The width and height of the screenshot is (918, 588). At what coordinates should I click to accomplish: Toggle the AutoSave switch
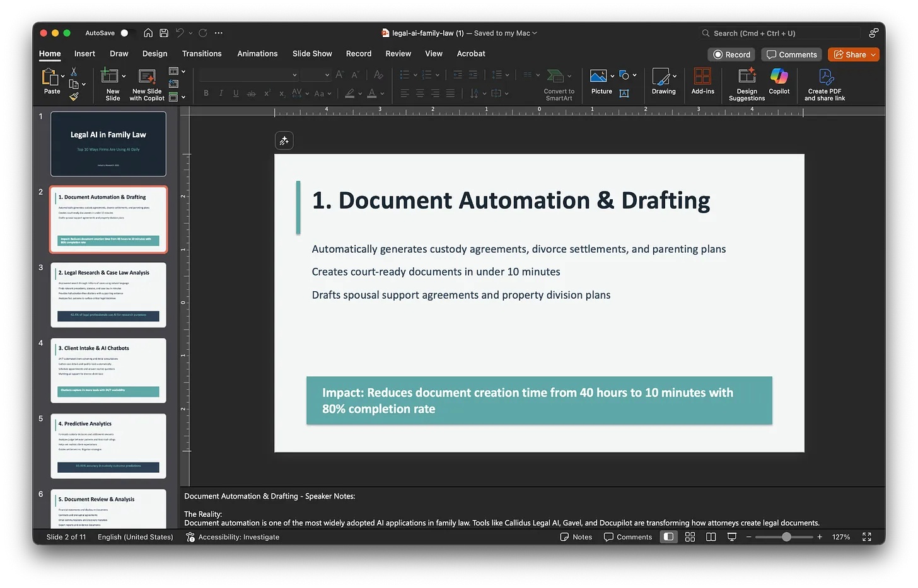pos(127,33)
